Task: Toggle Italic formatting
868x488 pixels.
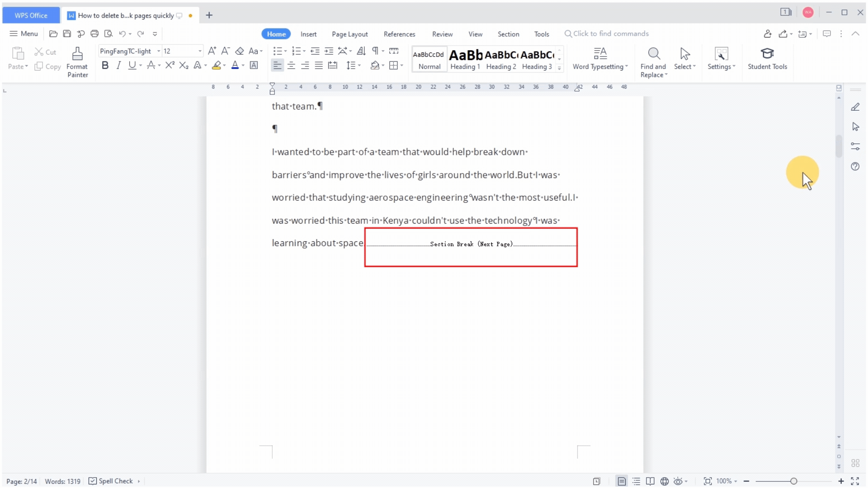Action: [118, 66]
